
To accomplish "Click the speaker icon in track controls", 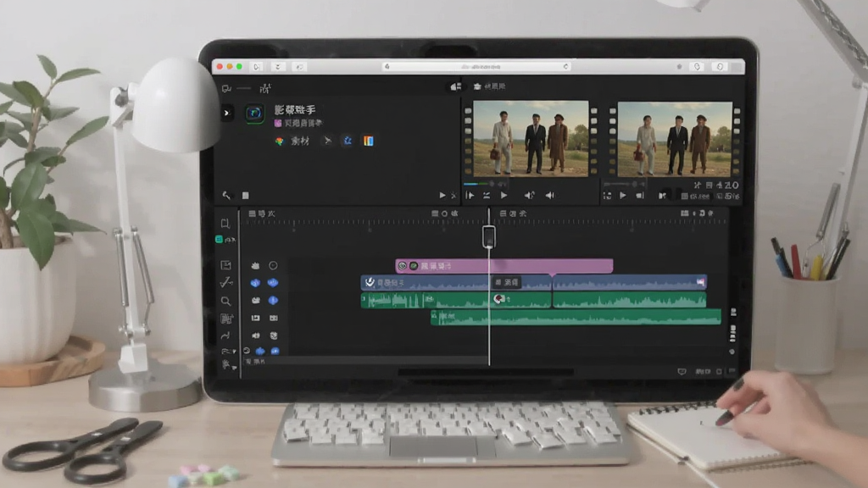I will 255,335.
